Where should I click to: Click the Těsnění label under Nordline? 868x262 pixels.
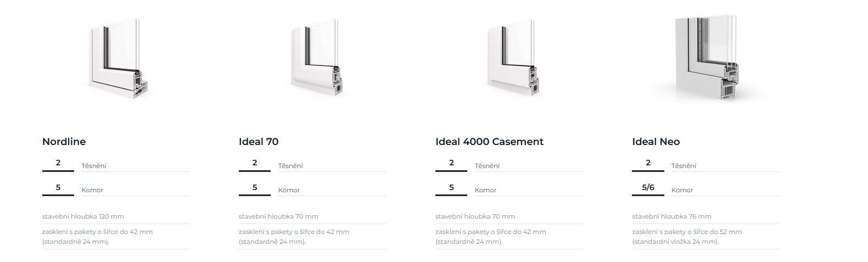[x=94, y=166]
